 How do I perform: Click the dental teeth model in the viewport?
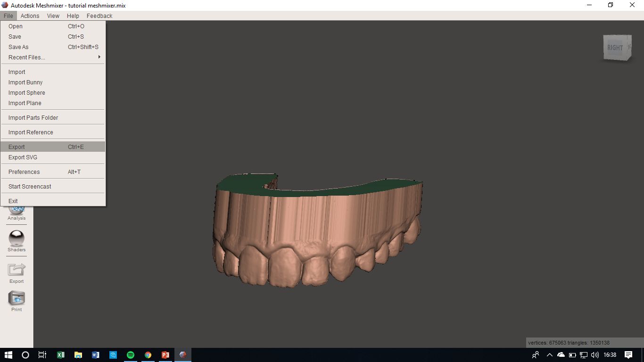[x=317, y=230]
